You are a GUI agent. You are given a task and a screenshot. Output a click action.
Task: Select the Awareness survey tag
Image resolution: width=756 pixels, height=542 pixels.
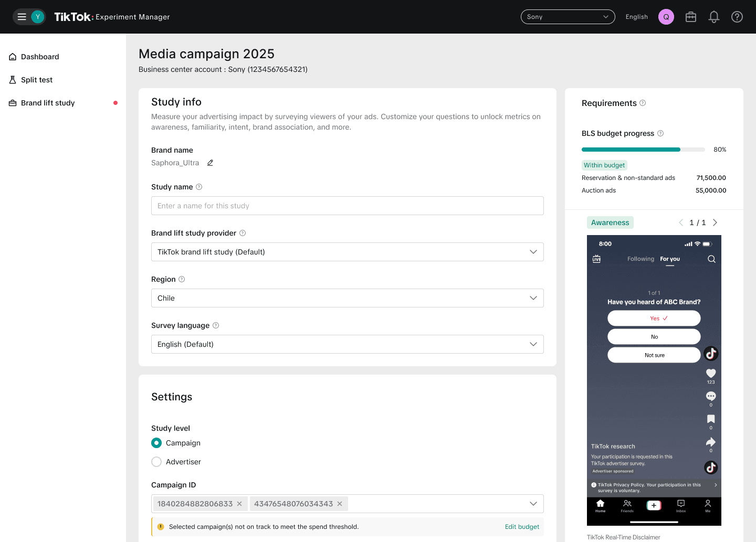point(610,222)
